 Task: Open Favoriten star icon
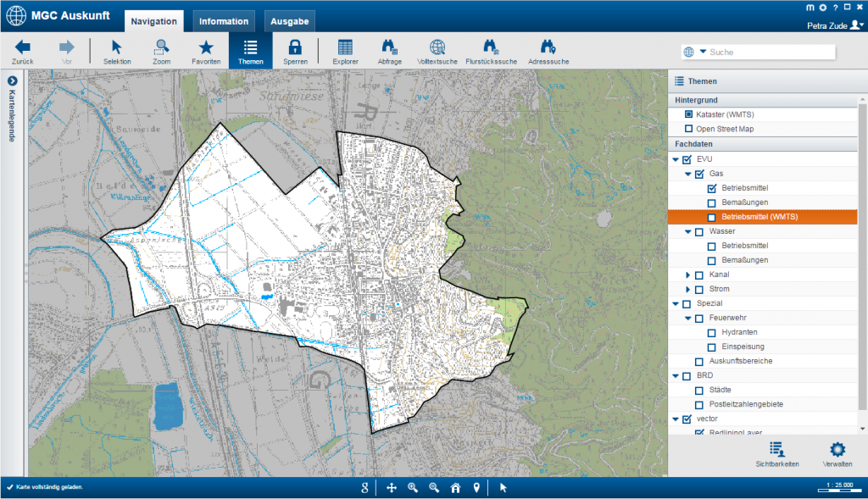point(206,47)
